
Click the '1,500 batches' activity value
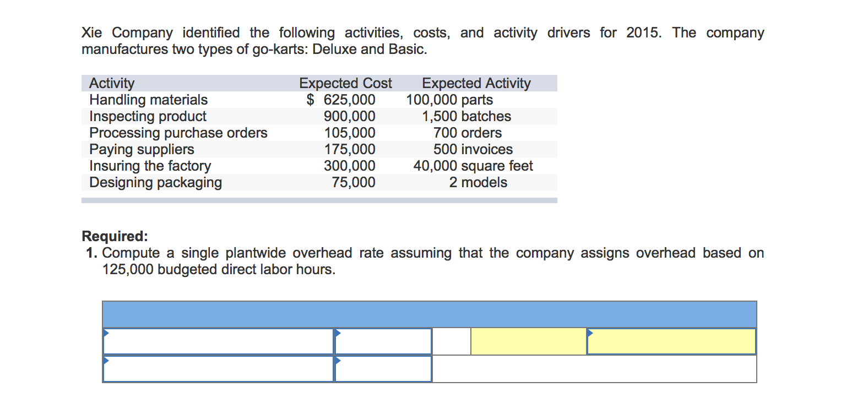[466, 116]
